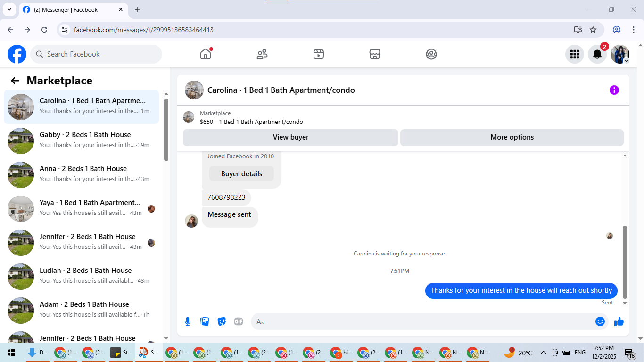Viewport: 644px width, 362px height.
Task: Click the install app icon in address bar
Action: click(x=578, y=30)
